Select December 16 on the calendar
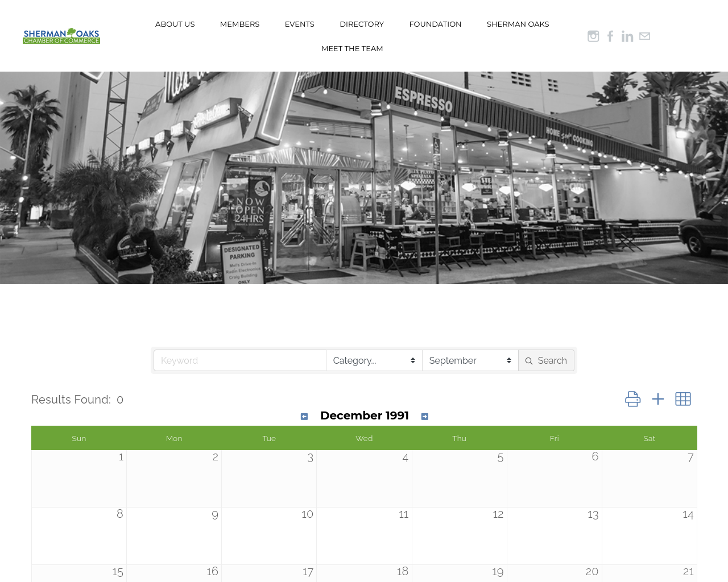Screen dimensions: 728x582 click(174, 573)
